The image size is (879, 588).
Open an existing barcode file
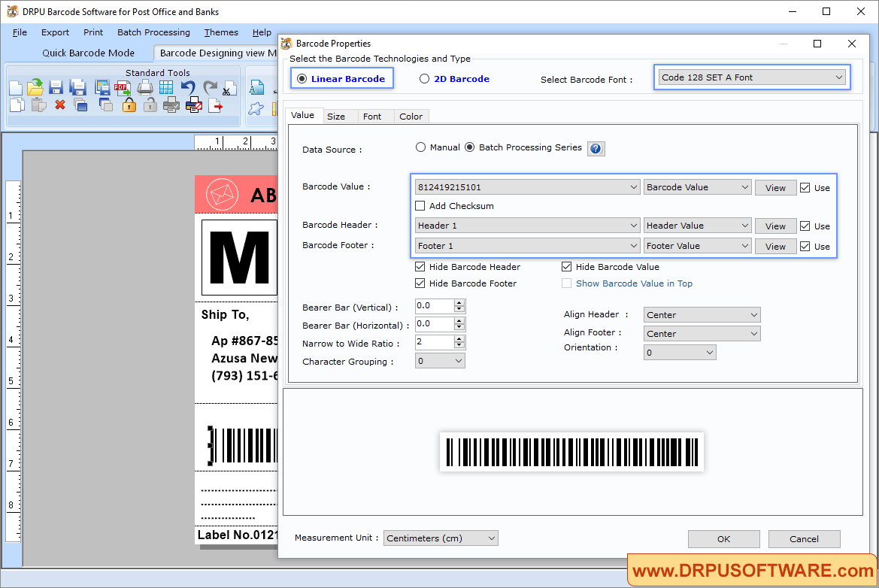(35, 86)
